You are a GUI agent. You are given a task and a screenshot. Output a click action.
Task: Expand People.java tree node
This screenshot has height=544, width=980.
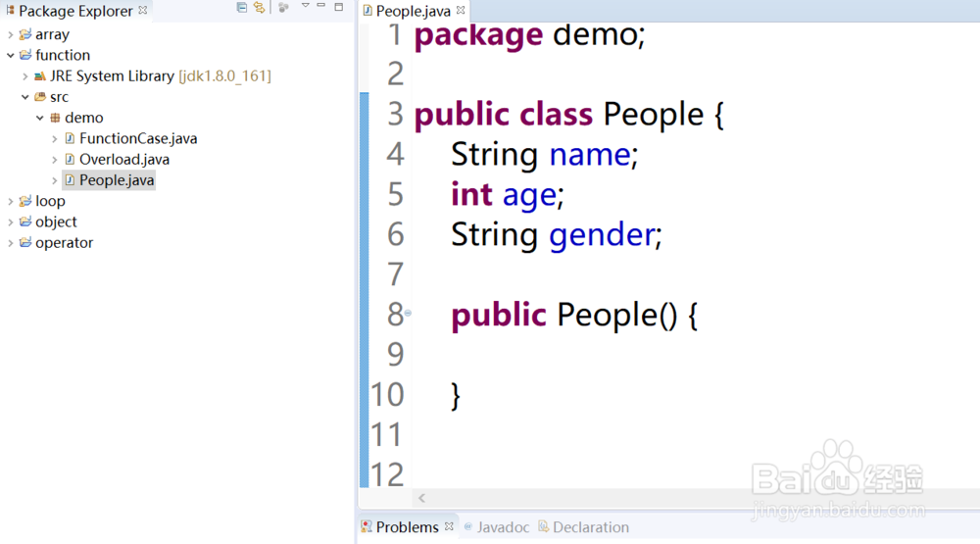(x=54, y=180)
